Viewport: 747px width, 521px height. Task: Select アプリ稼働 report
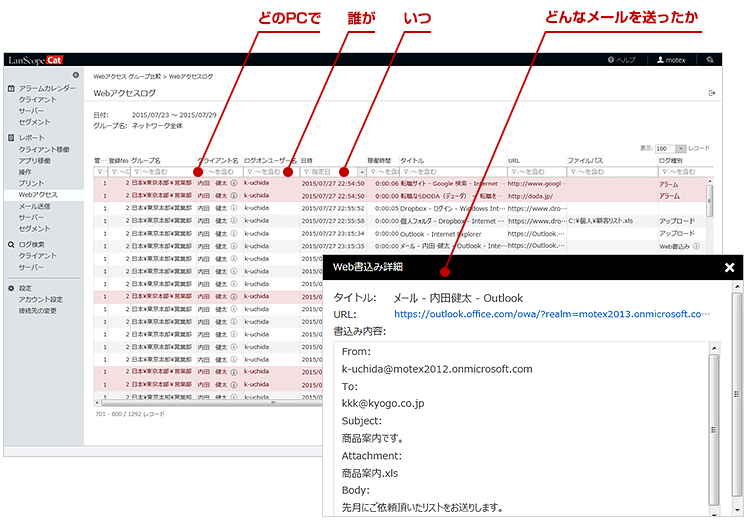(34, 160)
